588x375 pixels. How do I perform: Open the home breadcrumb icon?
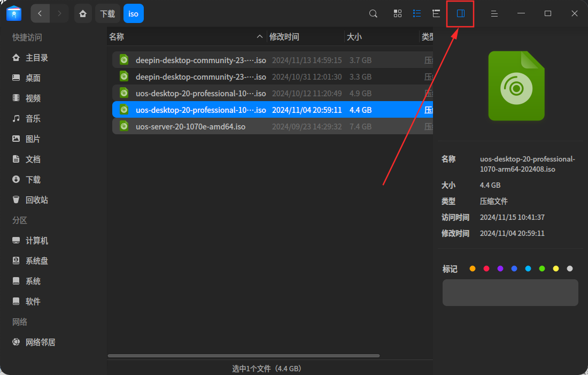(x=83, y=13)
